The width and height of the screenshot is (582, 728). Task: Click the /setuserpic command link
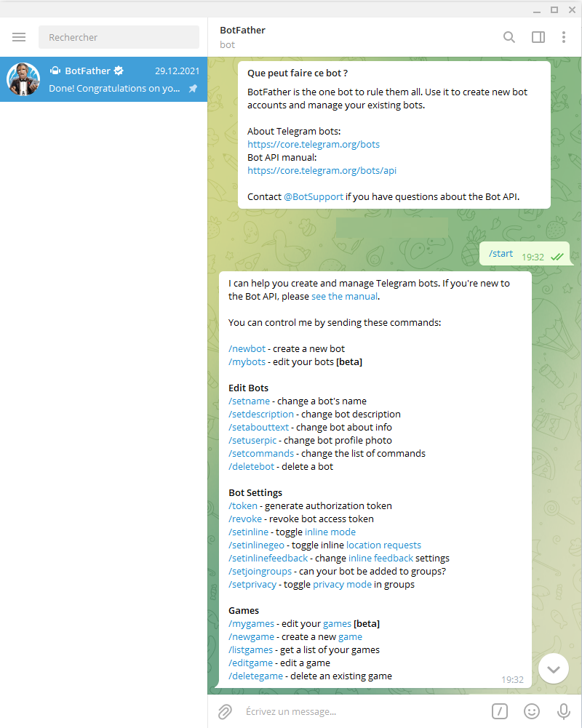click(x=252, y=441)
